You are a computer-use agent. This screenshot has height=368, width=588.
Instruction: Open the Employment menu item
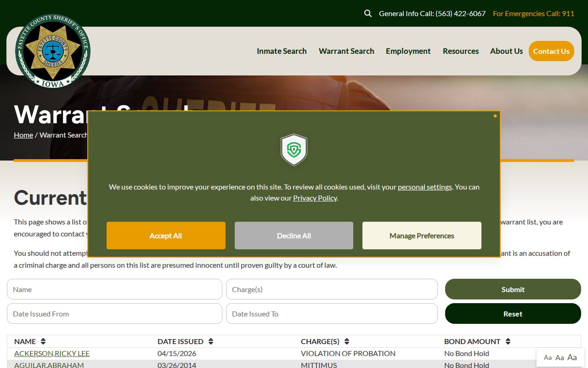(x=408, y=51)
